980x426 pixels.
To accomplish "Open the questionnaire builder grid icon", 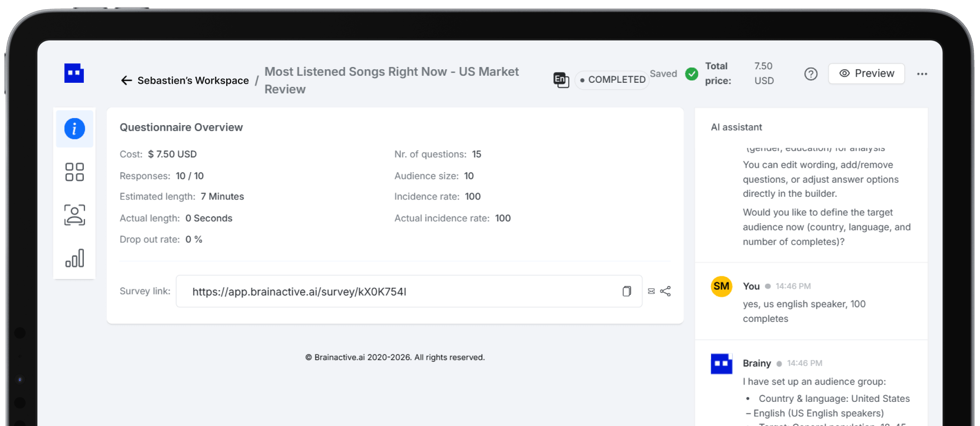I will point(74,172).
